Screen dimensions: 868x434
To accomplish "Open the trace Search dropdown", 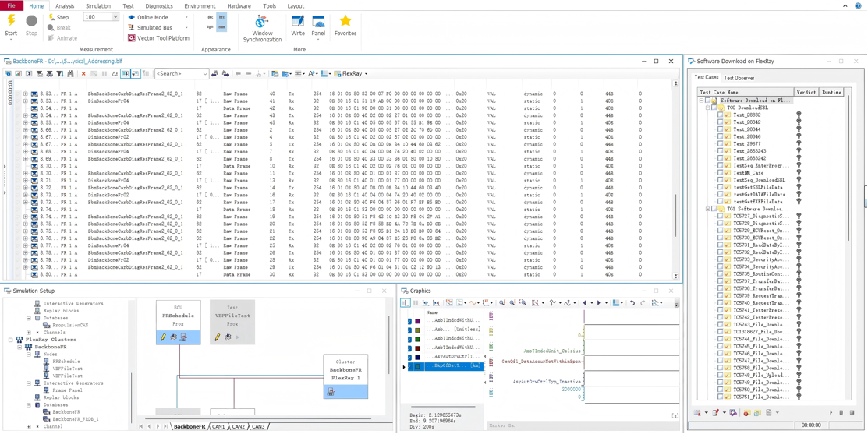I will [205, 73].
